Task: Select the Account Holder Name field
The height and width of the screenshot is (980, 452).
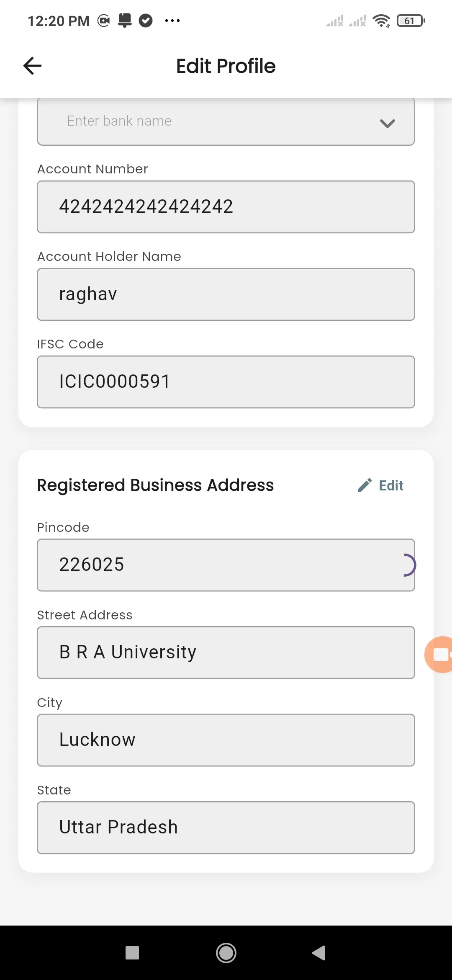Action: click(226, 294)
